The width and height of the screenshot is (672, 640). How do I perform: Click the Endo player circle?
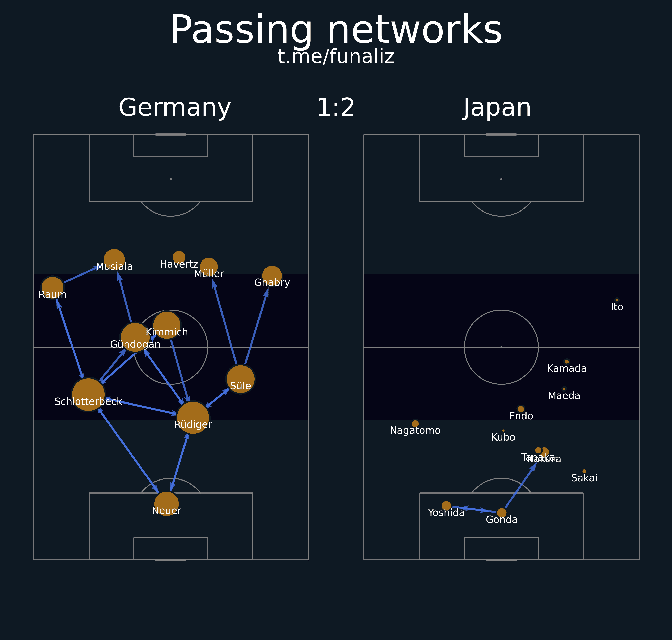(x=521, y=409)
